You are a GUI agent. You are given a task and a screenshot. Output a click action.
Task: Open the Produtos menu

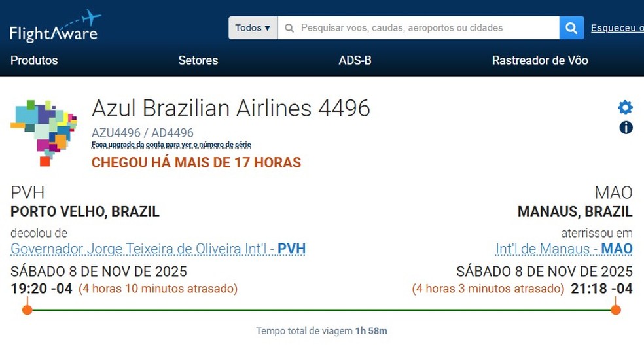[34, 60]
